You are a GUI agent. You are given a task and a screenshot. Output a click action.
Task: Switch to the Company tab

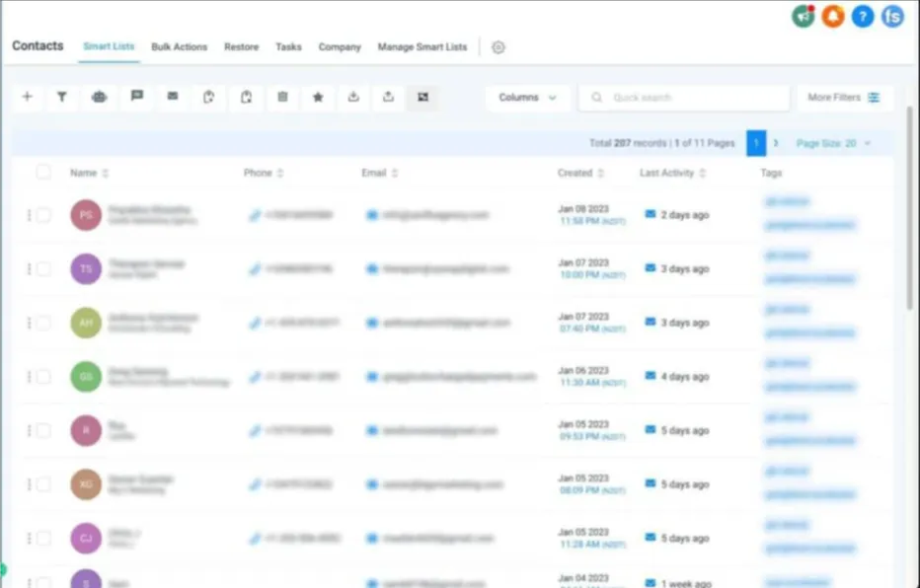click(340, 47)
